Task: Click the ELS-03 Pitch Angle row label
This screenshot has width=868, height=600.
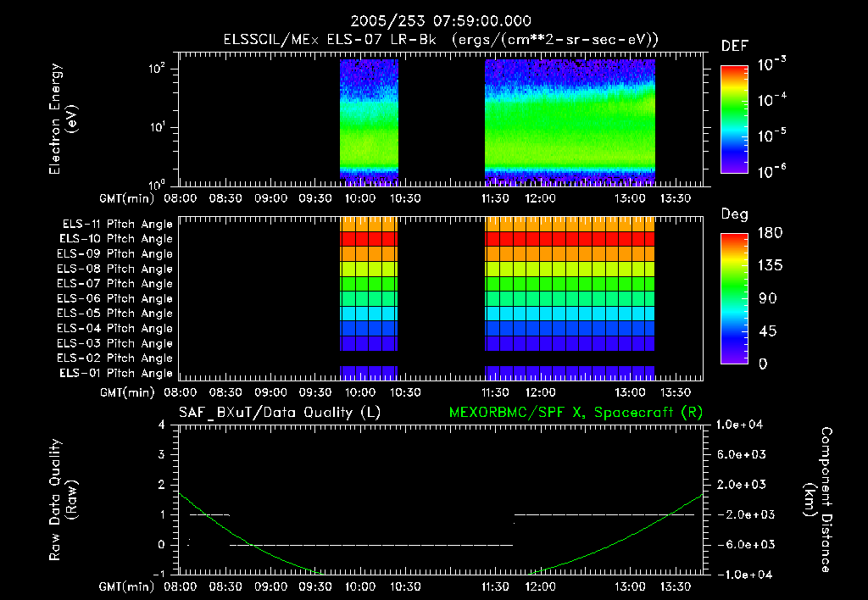Action: (x=115, y=343)
